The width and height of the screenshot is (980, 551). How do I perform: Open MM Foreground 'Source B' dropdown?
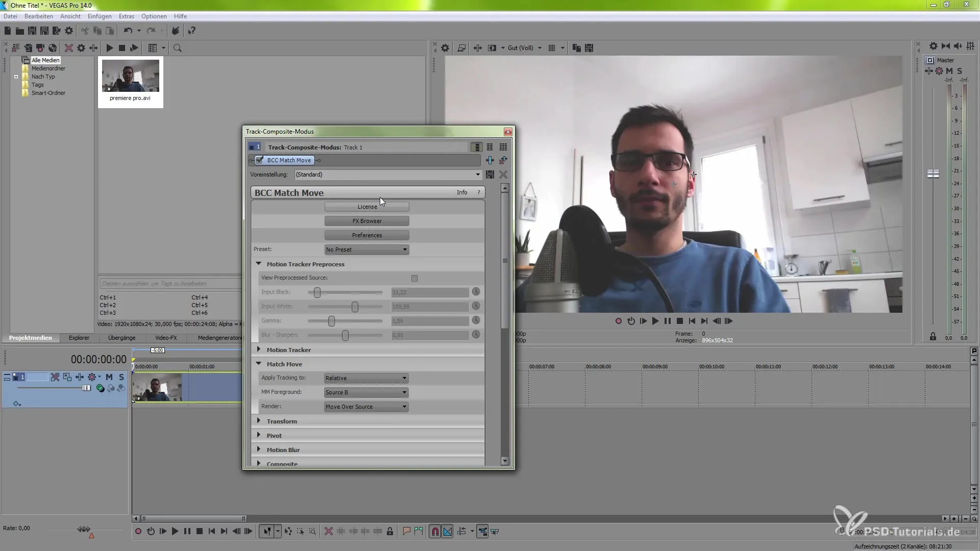pyautogui.click(x=366, y=392)
